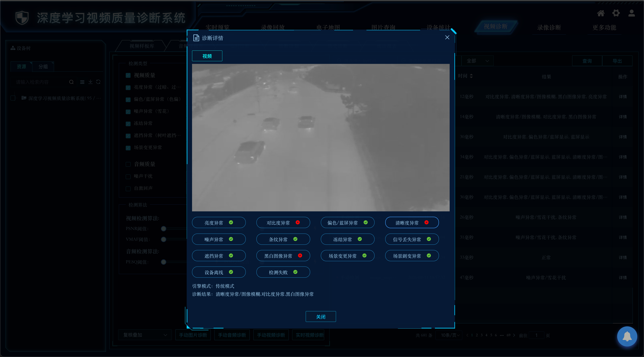
Task: Uncheck the 亮度异常 detection type checkbox
Action: (128, 88)
